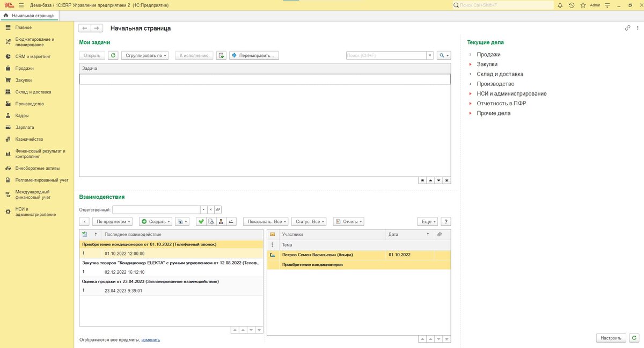This screenshot has height=348, width=644.
Task: Open the Отчеты dropdown menu
Action: point(348,221)
